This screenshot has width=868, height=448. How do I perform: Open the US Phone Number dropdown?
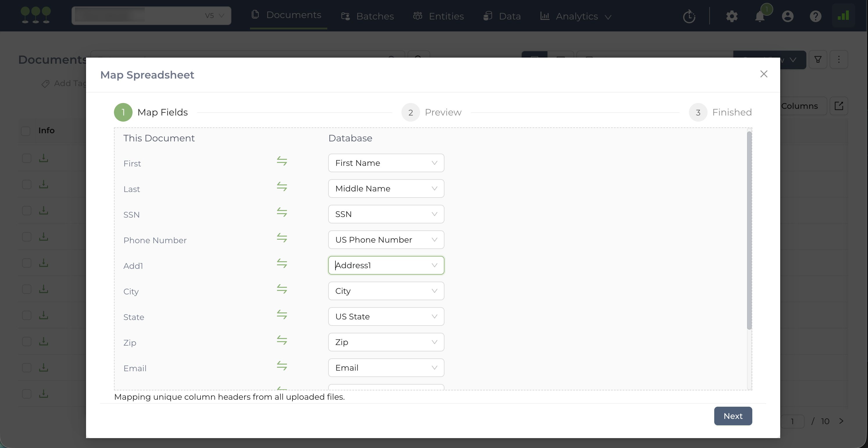(386, 240)
